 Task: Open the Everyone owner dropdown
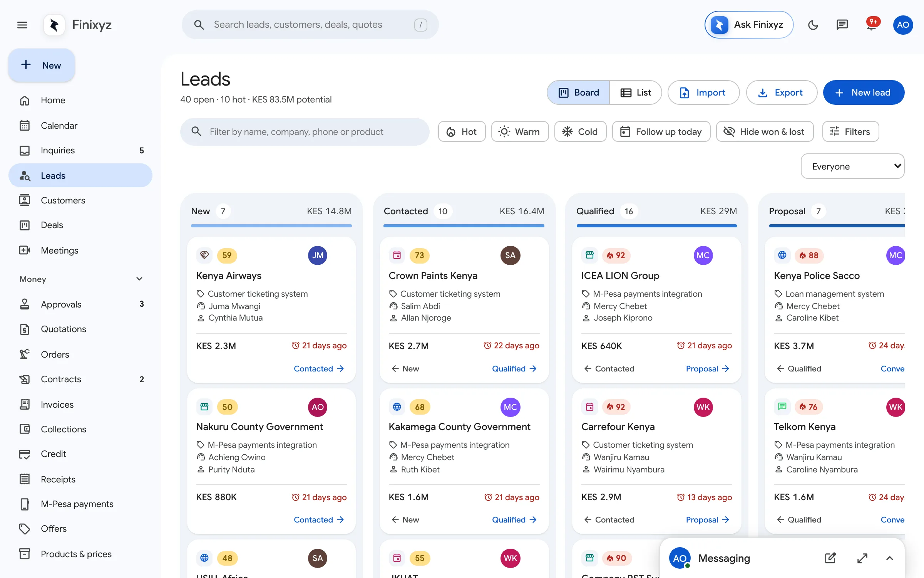pos(852,166)
